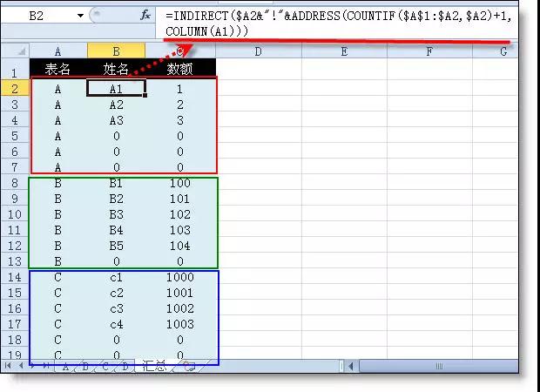Select the cell containing A3 in row 4
Image resolution: width=540 pixels, height=392 pixels.
click(x=116, y=120)
